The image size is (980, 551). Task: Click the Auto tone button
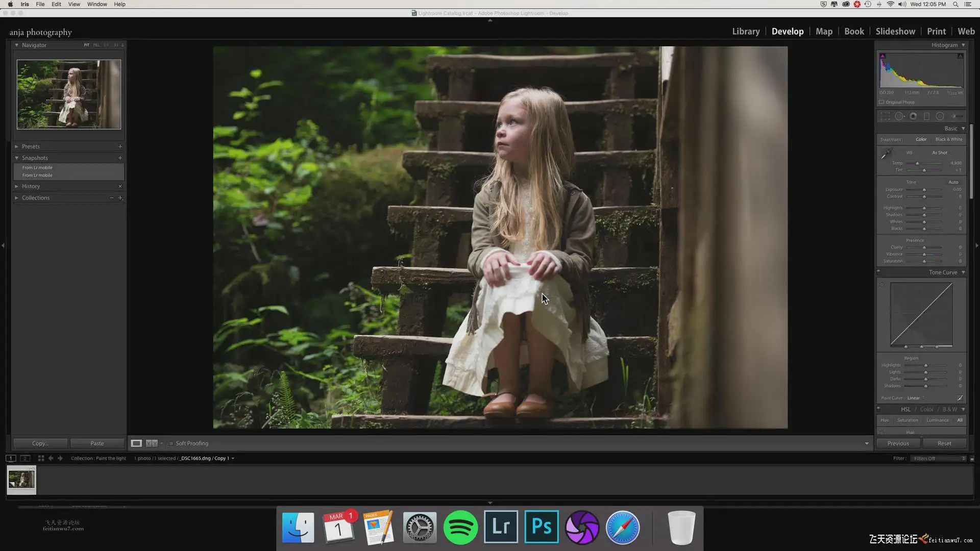pyautogui.click(x=953, y=182)
